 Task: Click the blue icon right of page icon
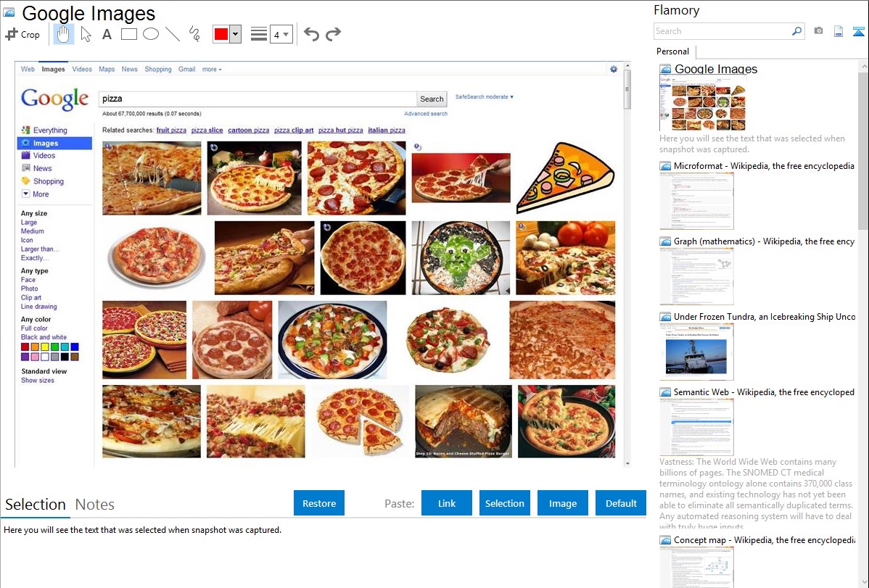pos(858,31)
